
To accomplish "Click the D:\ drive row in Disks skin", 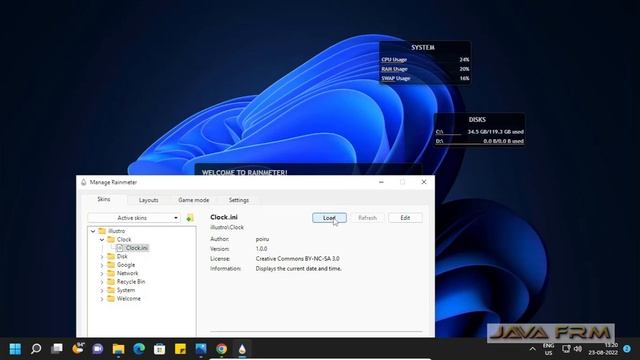I will [479, 141].
